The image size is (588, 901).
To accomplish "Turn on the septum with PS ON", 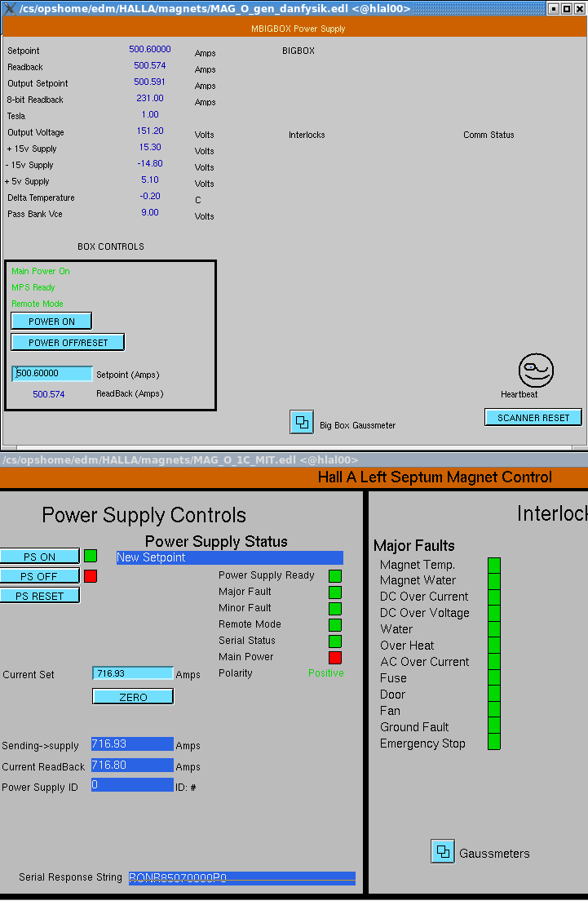I will click(40, 557).
